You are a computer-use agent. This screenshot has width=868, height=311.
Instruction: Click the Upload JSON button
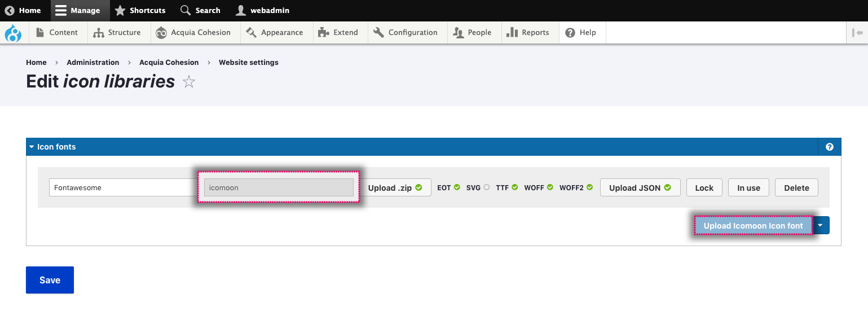pos(640,187)
